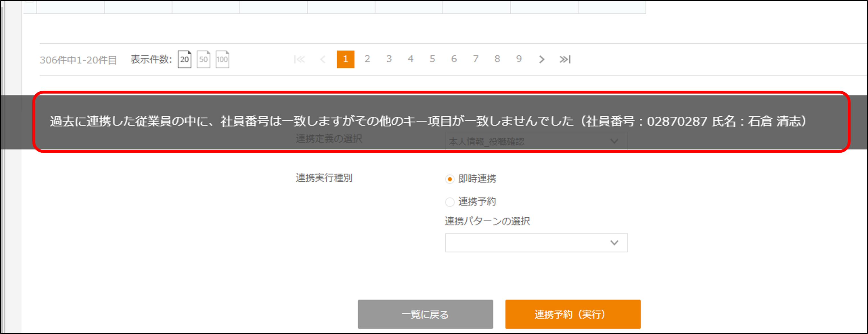Select the 連携予約 radio option
Image resolution: width=868 pixels, height=334 pixels.
pyautogui.click(x=450, y=202)
